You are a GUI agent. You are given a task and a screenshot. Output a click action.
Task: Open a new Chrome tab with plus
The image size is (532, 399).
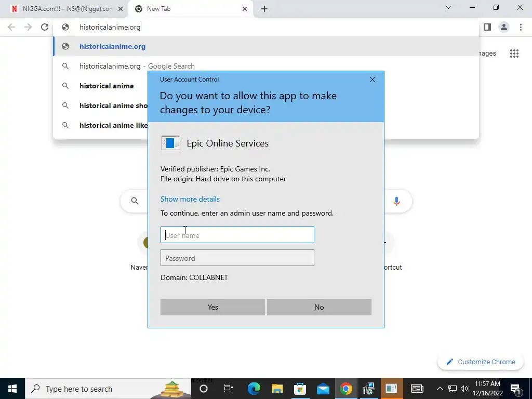(264, 9)
